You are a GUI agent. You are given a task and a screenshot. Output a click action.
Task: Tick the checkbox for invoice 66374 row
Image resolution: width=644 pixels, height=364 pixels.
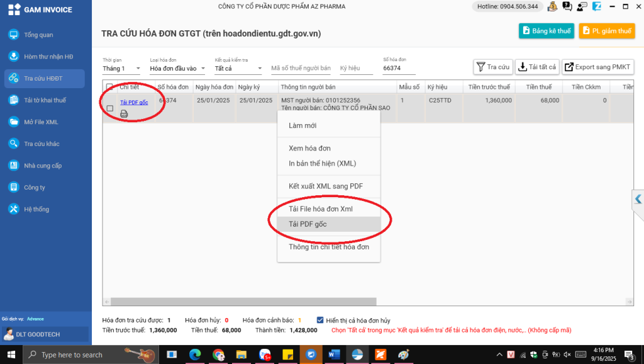click(x=109, y=108)
